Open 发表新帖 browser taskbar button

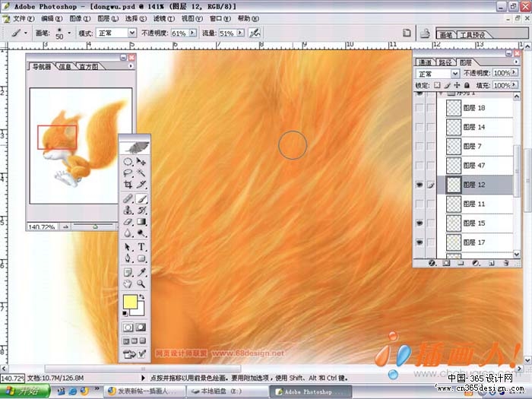[145, 391]
